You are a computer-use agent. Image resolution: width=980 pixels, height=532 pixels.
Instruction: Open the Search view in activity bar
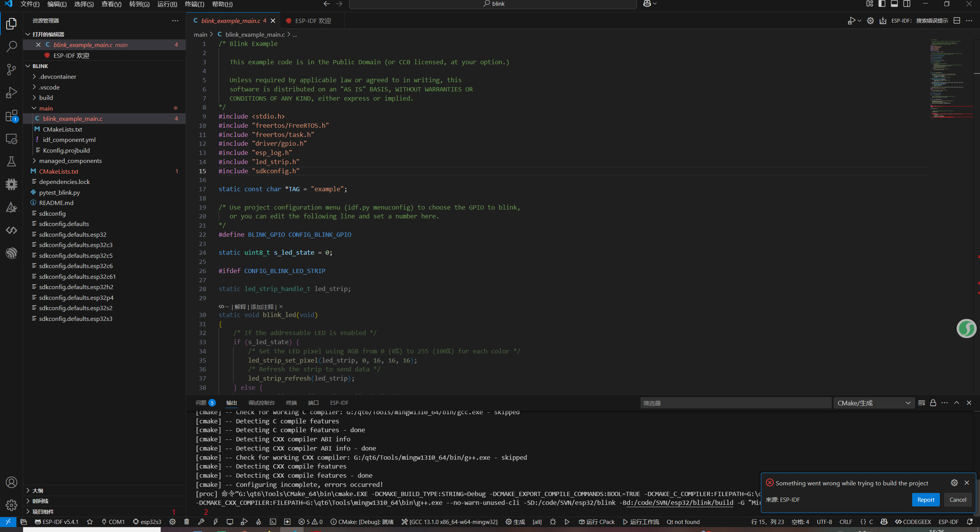(x=11, y=47)
